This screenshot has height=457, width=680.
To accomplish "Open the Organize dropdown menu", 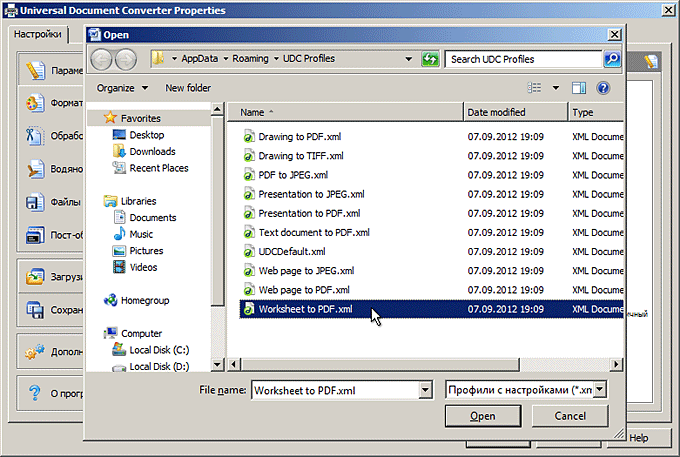I will click(x=122, y=88).
